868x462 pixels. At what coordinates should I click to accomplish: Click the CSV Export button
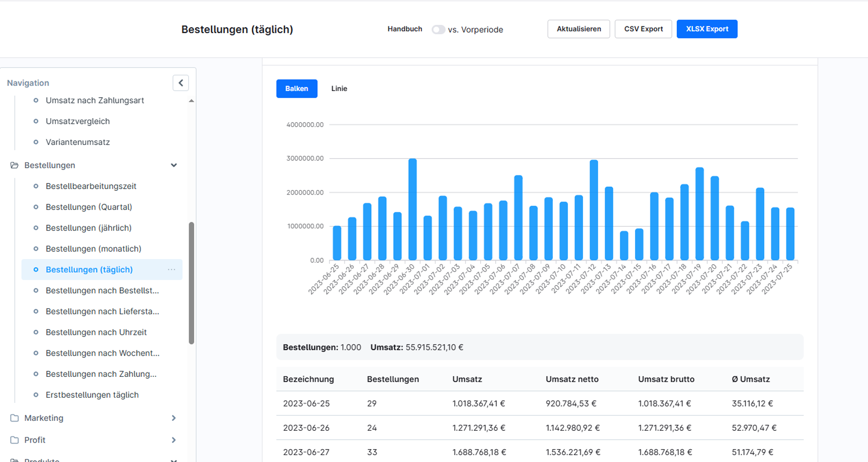tap(643, 29)
